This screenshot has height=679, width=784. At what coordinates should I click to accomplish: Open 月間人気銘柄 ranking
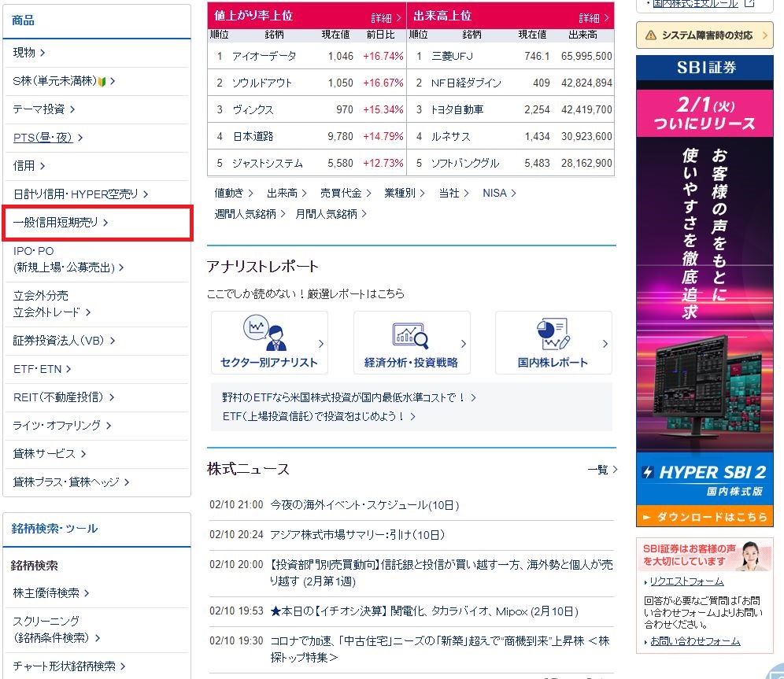331,214
